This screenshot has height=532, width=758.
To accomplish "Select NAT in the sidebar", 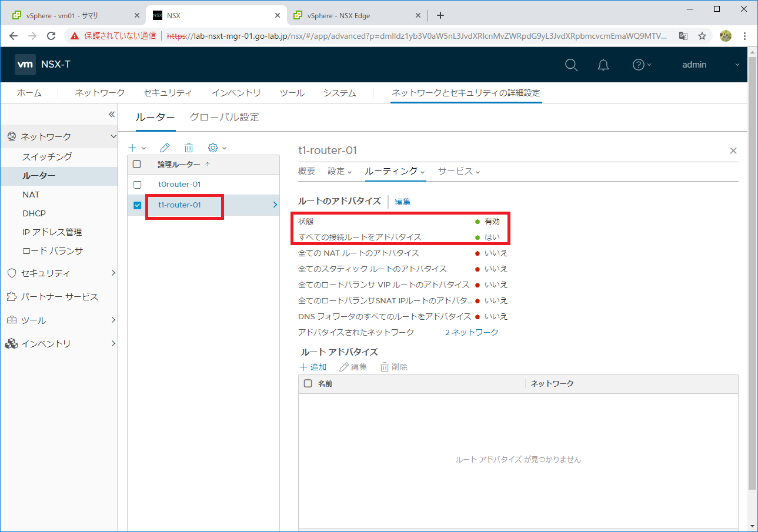I will [31, 195].
